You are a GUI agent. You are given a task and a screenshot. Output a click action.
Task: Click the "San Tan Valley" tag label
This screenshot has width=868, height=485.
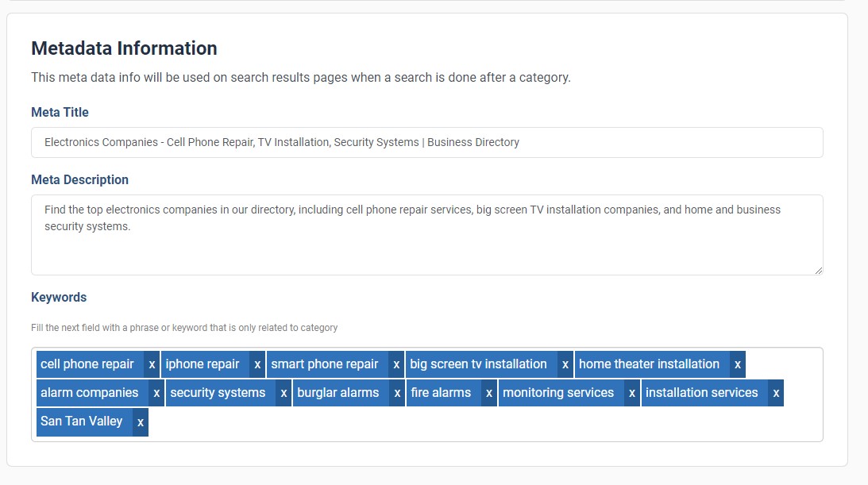click(81, 421)
